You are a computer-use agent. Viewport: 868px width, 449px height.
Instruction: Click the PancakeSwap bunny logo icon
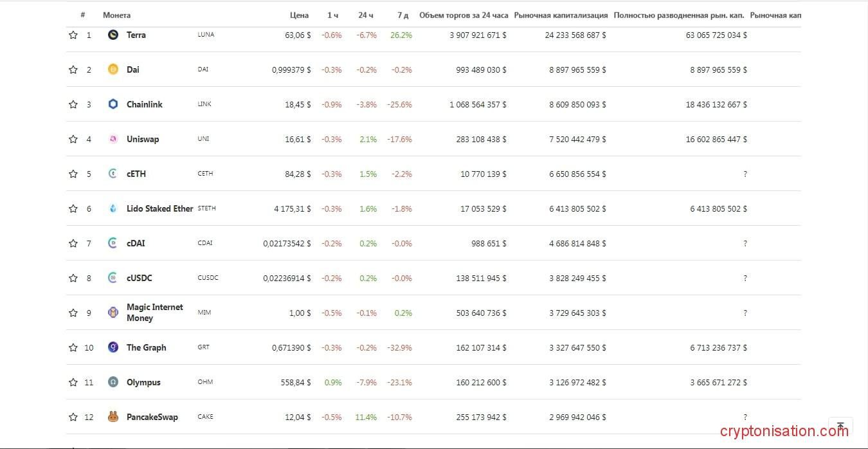pos(113,417)
